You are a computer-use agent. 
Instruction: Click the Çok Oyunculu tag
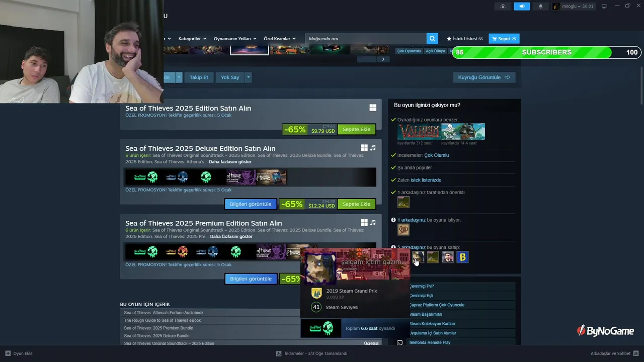(409, 51)
